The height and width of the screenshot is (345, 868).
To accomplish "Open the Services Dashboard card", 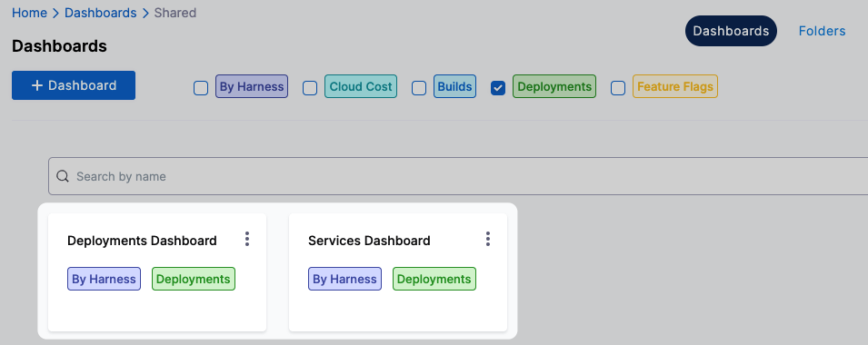I will pyautogui.click(x=398, y=272).
